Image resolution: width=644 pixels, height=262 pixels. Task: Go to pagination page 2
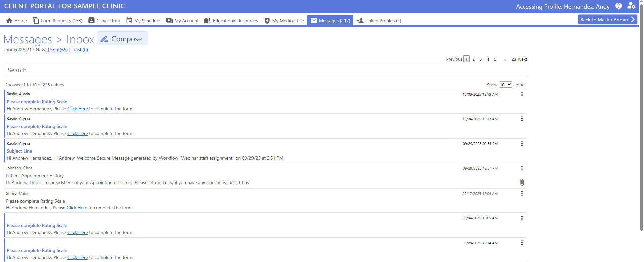[473, 59]
